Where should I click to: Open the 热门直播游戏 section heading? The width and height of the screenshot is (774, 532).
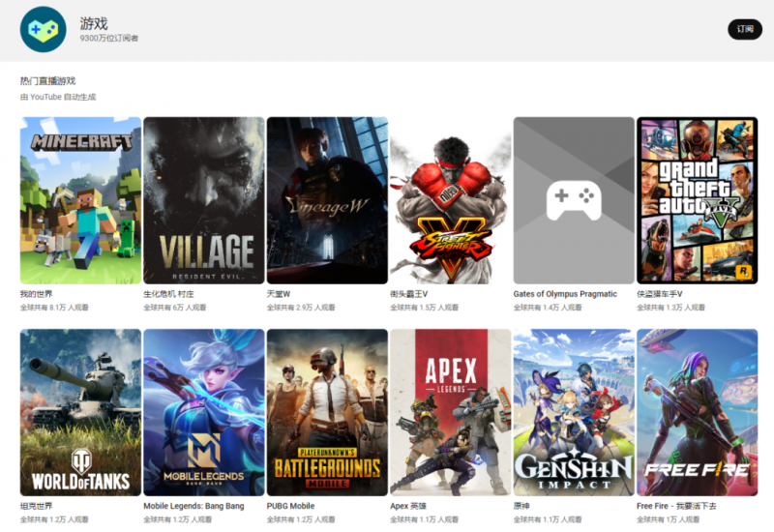(47, 81)
